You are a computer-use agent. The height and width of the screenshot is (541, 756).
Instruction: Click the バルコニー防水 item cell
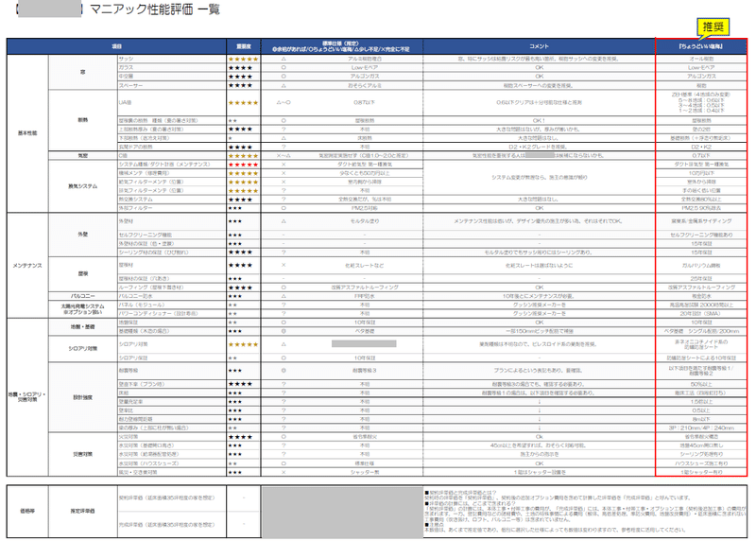(x=172, y=296)
